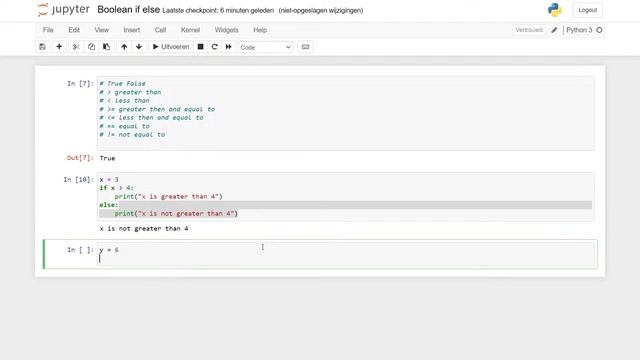Run the cell with the Uitvoeren button
The height and width of the screenshot is (360, 640).
171,47
